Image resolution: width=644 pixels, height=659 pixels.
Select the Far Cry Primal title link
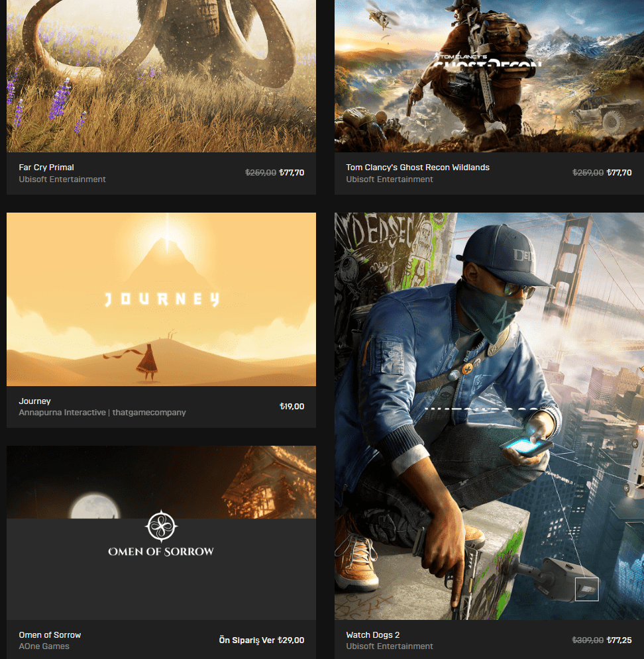(46, 167)
